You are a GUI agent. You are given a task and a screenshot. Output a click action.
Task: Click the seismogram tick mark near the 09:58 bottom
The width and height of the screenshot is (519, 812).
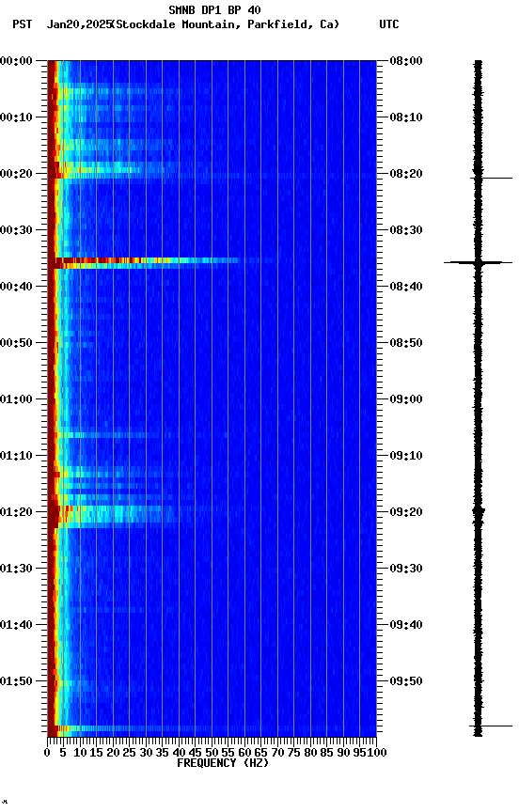(x=491, y=726)
